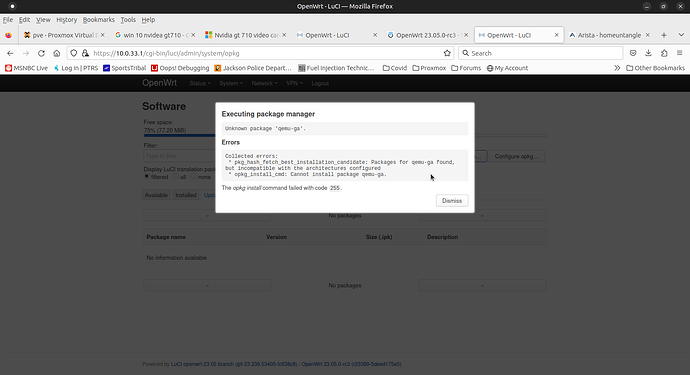Click the site security lock icon
Image resolution: width=690 pixels, height=375 pixels.
85,53
